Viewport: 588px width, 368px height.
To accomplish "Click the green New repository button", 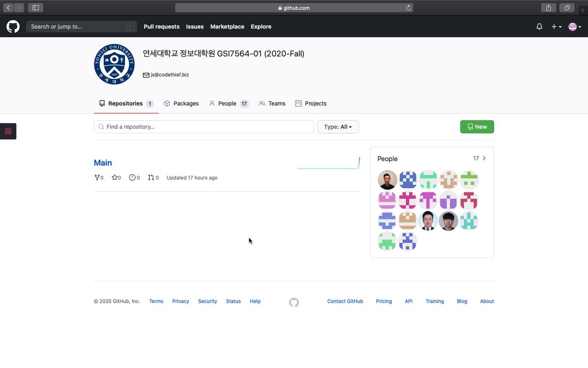I will coord(477,126).
